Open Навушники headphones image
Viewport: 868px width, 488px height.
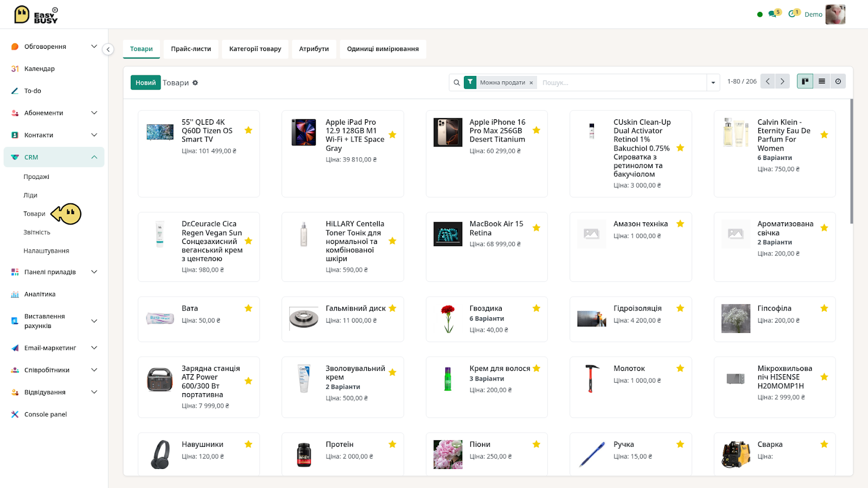coord(159,454)
